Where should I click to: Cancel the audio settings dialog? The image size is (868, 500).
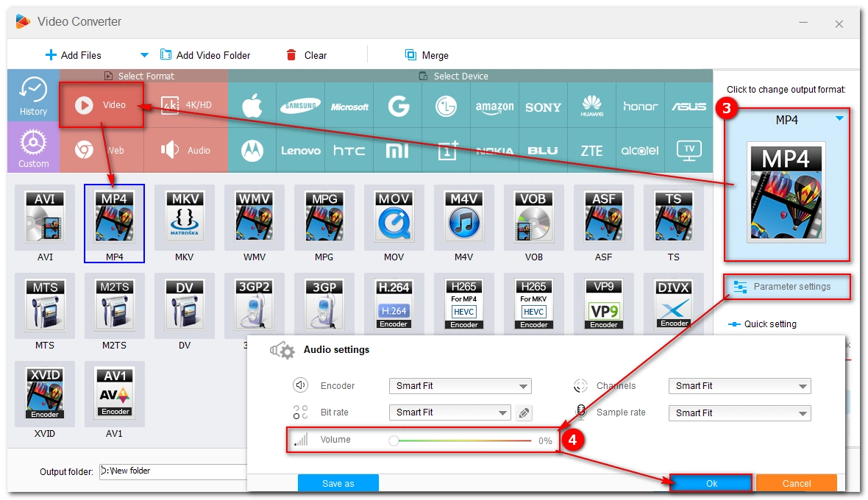796,483
